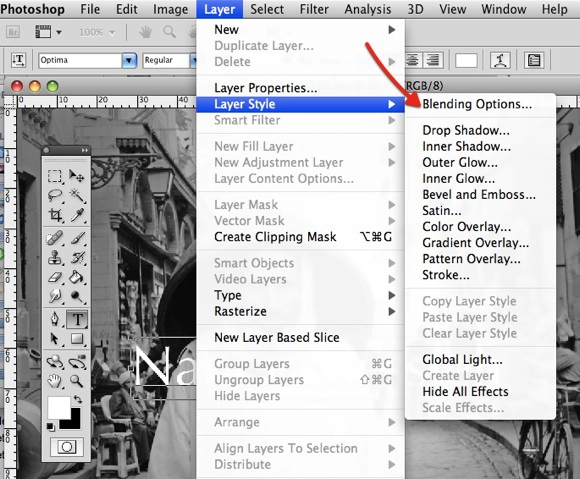The image size is (580, 479).
Task: Select the Eyedropper tool
Action: click(x=77, y=215)
